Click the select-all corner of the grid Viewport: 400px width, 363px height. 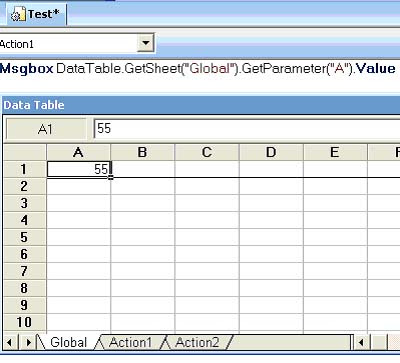25,152
